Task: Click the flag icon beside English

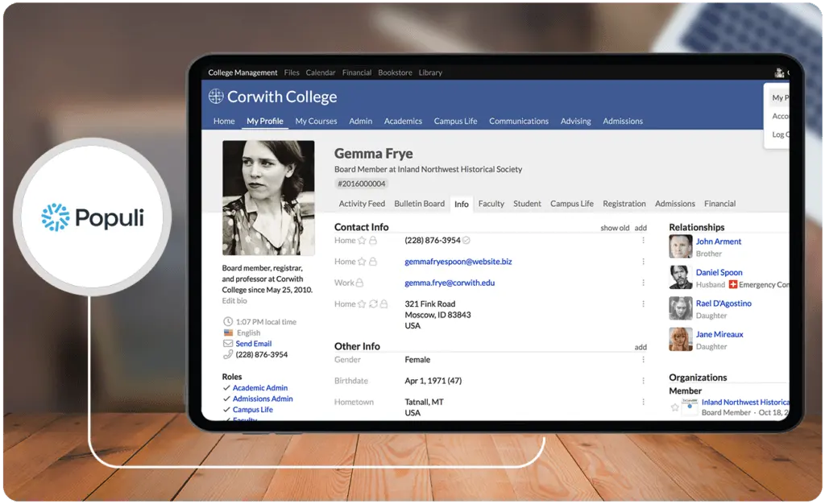Action: (x=228, y=333)
